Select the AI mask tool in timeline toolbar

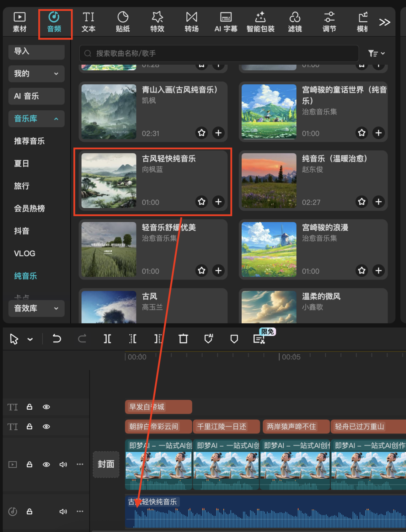209,339
